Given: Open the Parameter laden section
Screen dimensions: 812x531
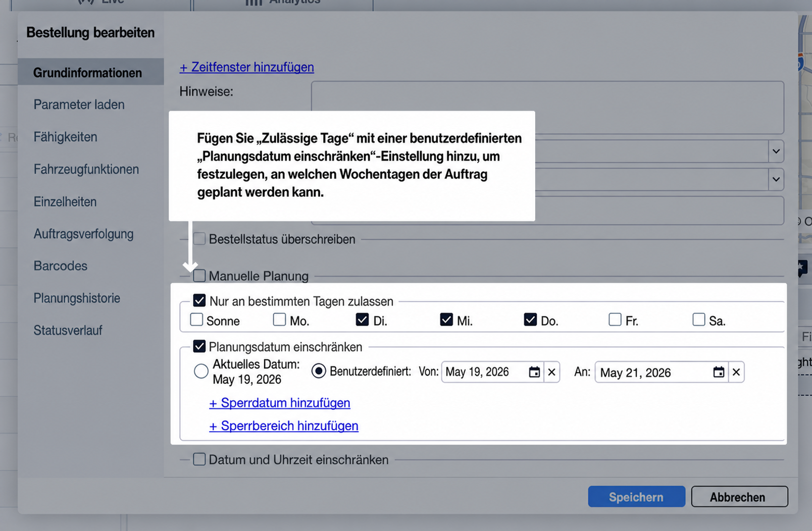Looking at the screenshot, I should (79, 104).
